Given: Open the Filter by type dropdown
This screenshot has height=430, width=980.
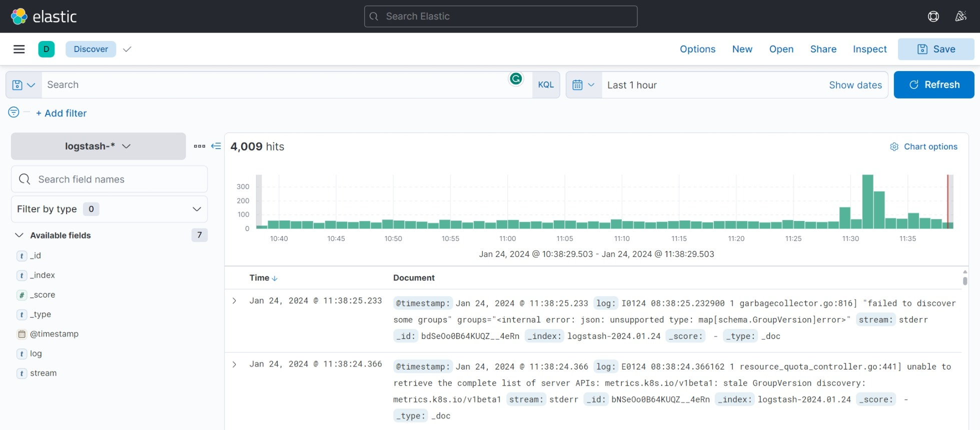Looking at the screenshot, I should click(109, 209).
